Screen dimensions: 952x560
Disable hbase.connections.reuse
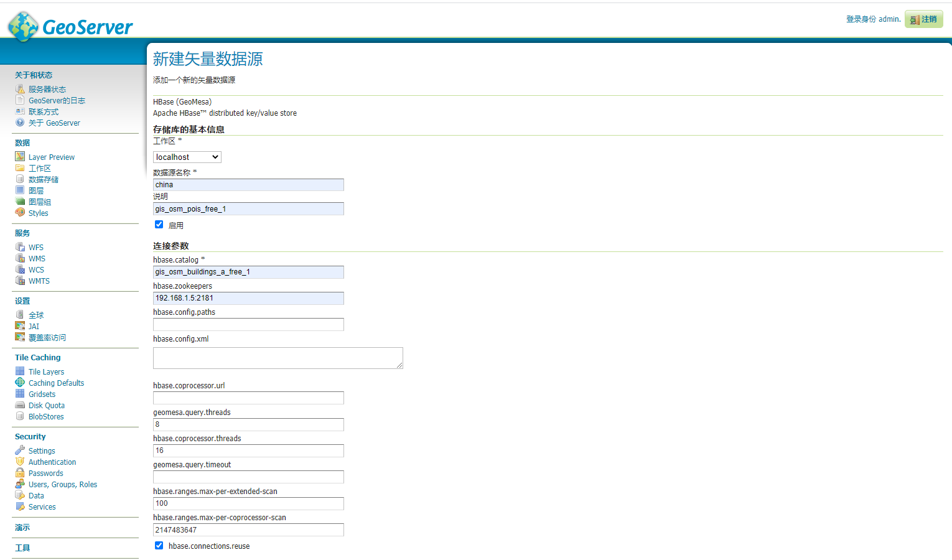(159, 545)
